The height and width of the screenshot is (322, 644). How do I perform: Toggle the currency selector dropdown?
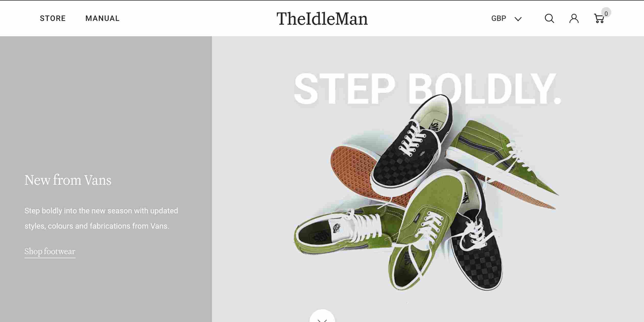(x=506, y=18)
